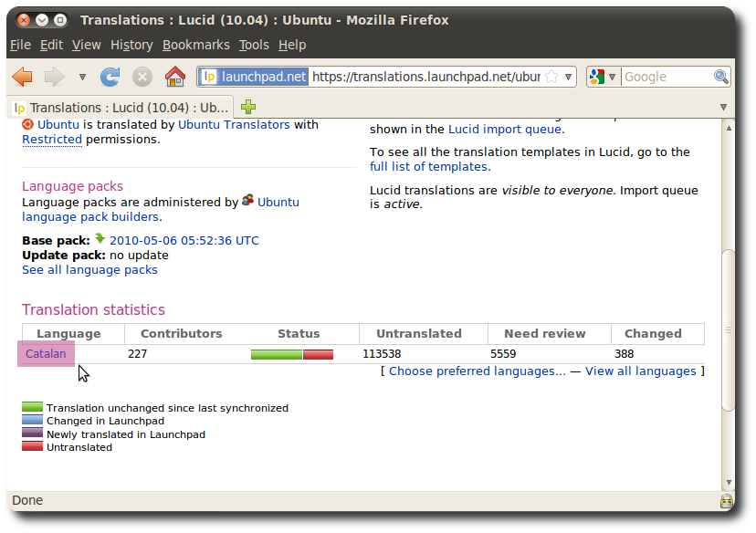Click the red part of Catalan status bar
Image resolution: width=756 pixels, height=533 pixels.
tap(319, 355)
